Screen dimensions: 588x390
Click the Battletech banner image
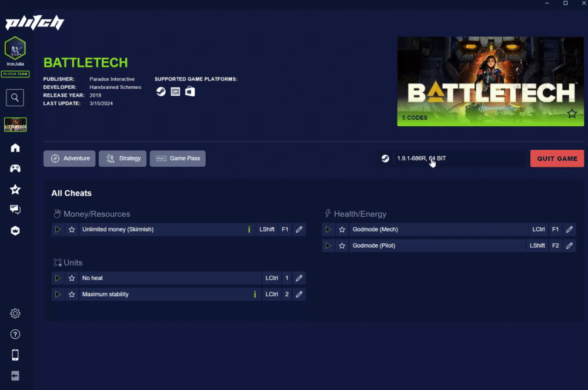click(490, 81)
